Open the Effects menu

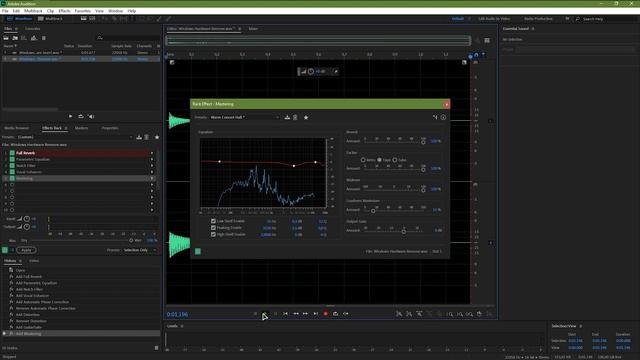point(64,11)
